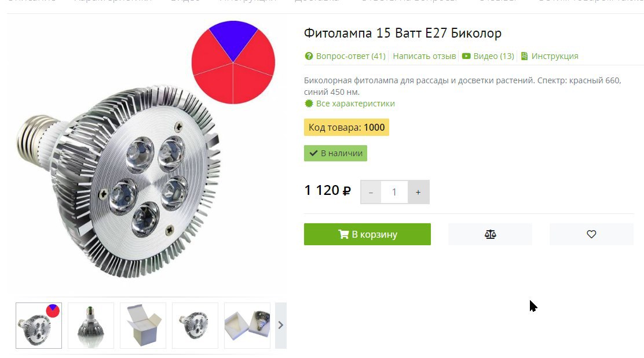Click the green question mark icon

(309, 56)
